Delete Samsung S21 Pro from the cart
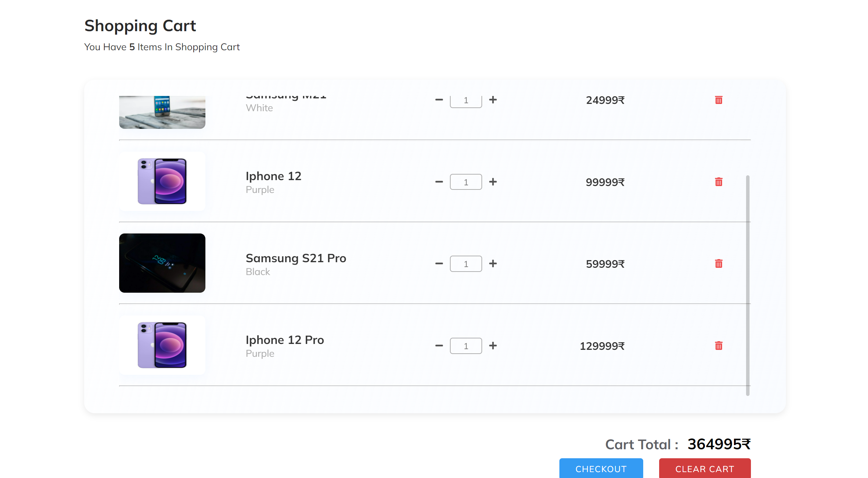The image size is (868, 478). [x=719, y=264]
